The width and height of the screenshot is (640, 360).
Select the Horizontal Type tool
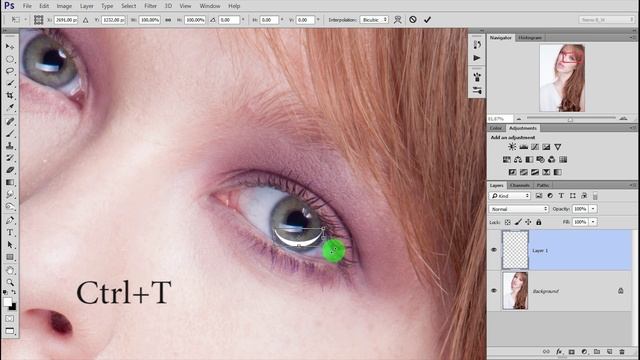click(x=10, y=233)
